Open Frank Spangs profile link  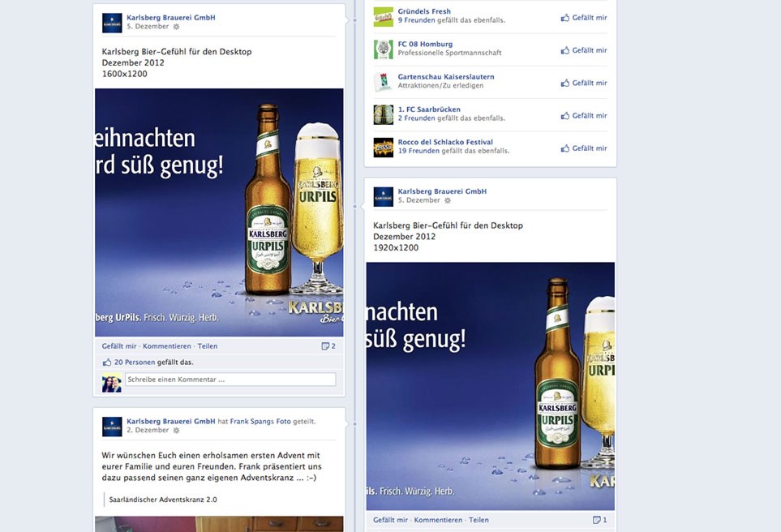252,422
